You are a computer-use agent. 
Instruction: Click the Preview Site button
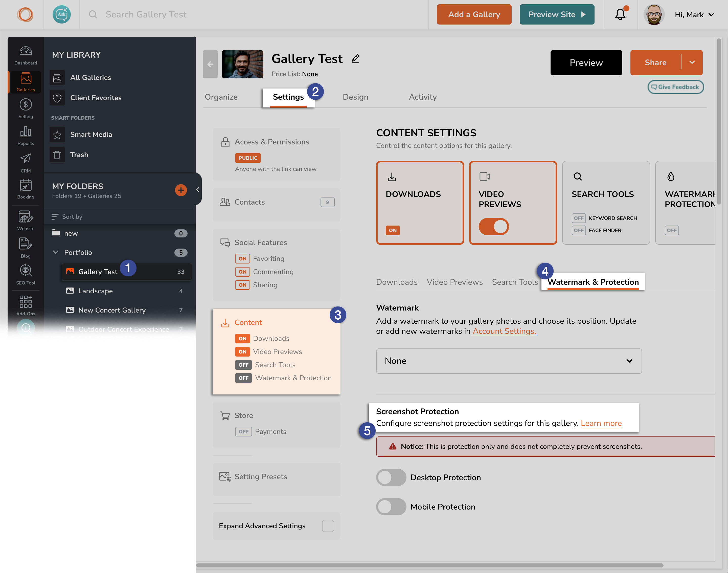557,14
